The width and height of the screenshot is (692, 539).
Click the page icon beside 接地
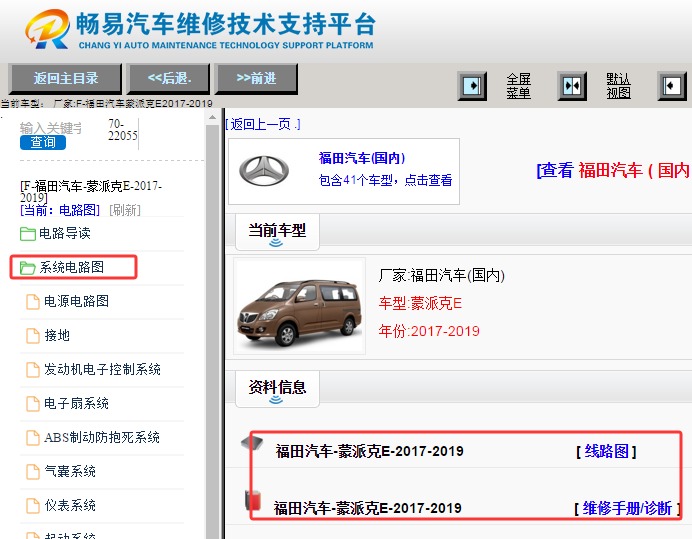(x=33, y=335)
